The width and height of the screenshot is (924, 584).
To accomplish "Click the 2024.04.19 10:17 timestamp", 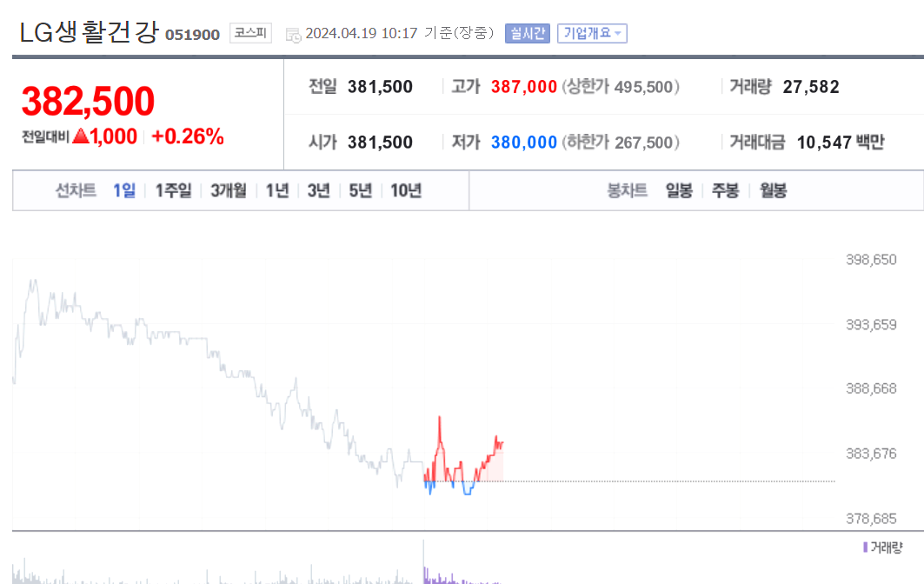I will 362,33.
